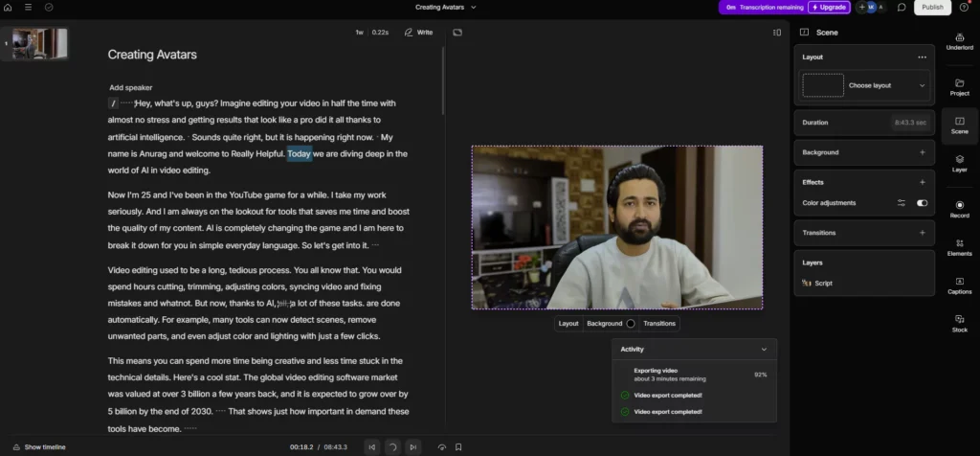Collapse the Activity panel
This screenshot has height=456, width=980.
click(763, 350)
